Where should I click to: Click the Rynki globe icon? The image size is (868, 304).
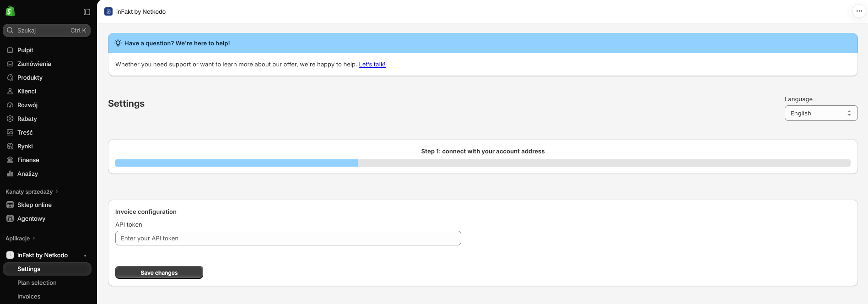tap(10, 146)
